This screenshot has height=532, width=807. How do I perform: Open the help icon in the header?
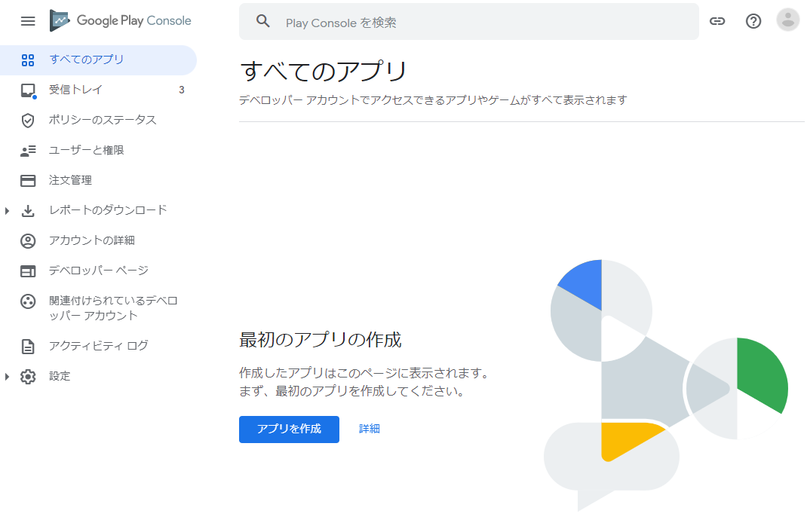pyautogui.click(x=753, y=21)
